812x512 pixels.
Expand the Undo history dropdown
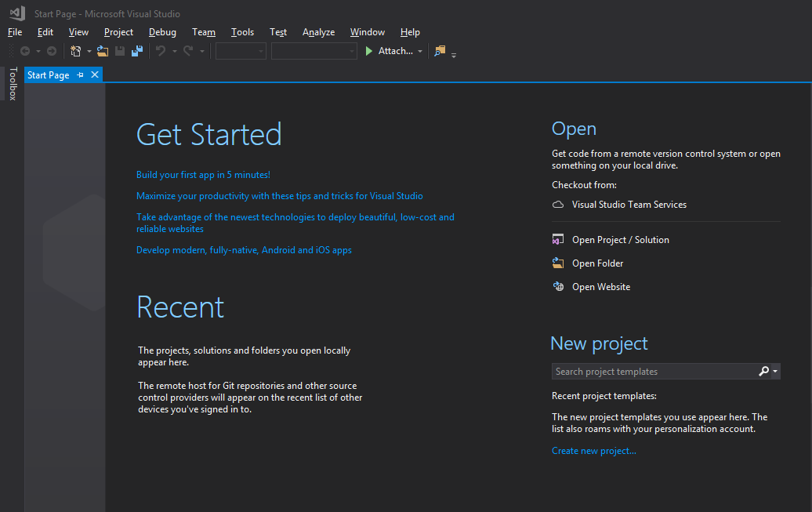click(175, 51)
